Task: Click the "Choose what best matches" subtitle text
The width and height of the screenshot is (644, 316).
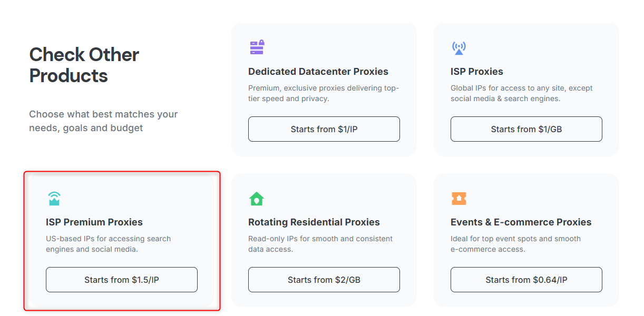Action: pyautogui.click(x=103, y=121)
